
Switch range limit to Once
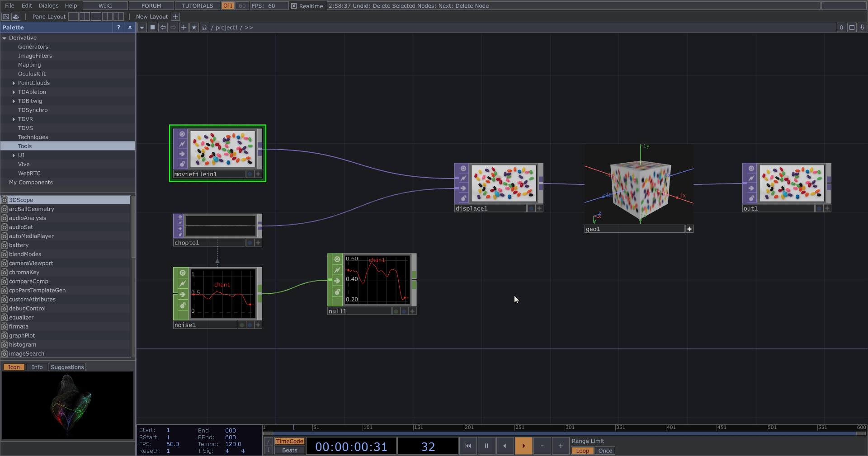[605, 451]
